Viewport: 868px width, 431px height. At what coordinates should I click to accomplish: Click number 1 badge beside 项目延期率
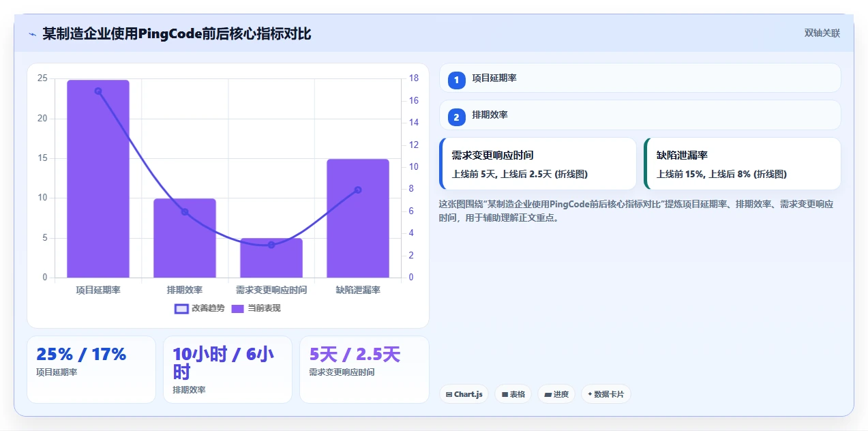[457, 80]
